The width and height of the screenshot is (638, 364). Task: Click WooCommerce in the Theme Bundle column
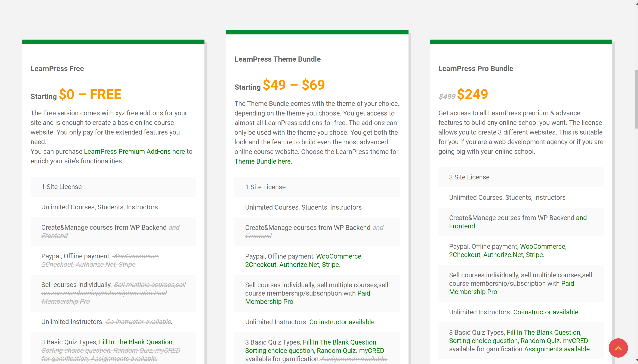339,256
